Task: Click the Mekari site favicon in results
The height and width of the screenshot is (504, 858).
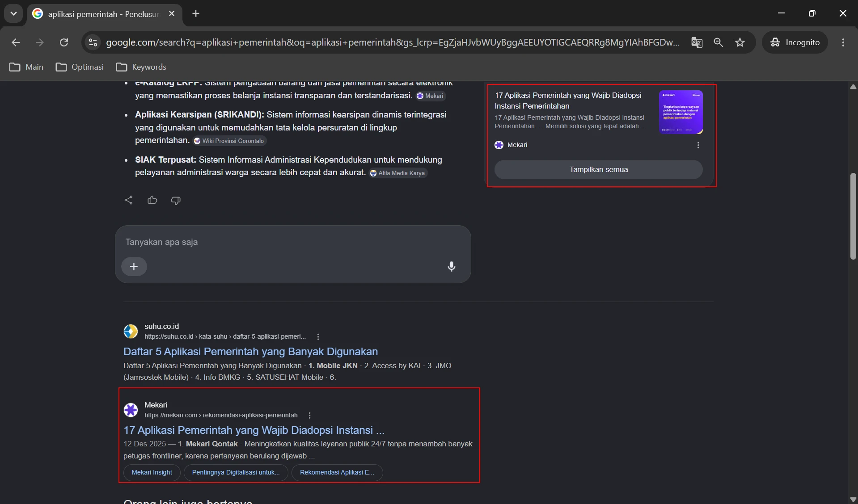Action: coord(131,410)
